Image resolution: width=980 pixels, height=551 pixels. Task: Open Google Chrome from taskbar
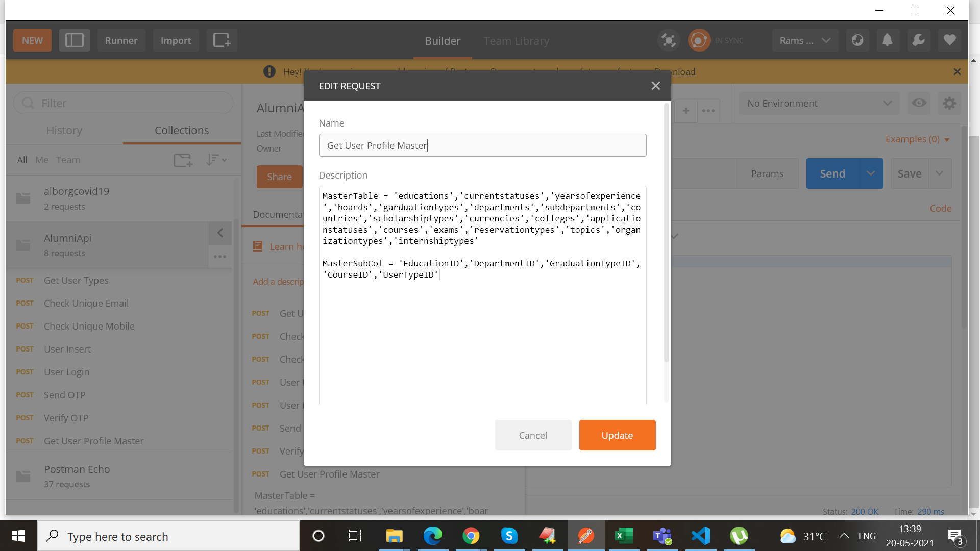click(x=471, y=536)
